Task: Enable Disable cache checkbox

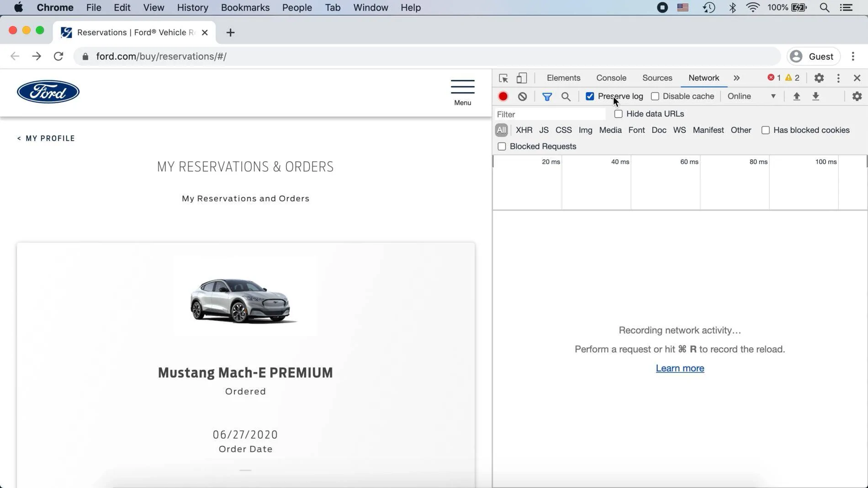Action: 655,96
